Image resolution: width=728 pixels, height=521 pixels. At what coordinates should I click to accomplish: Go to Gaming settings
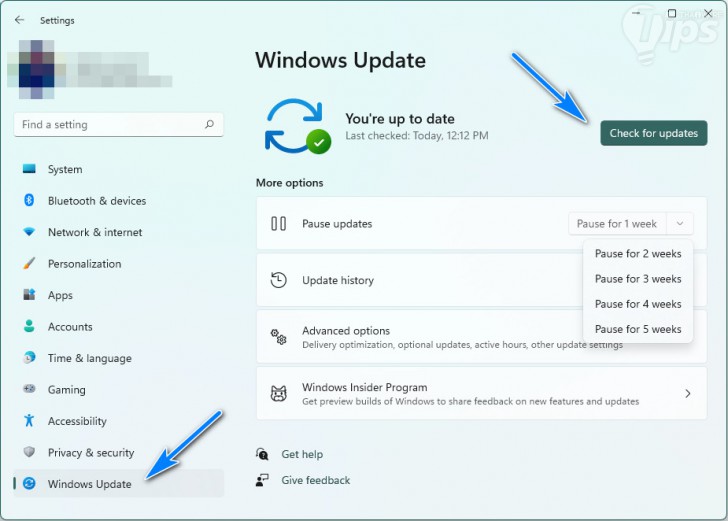coord(118,389)
